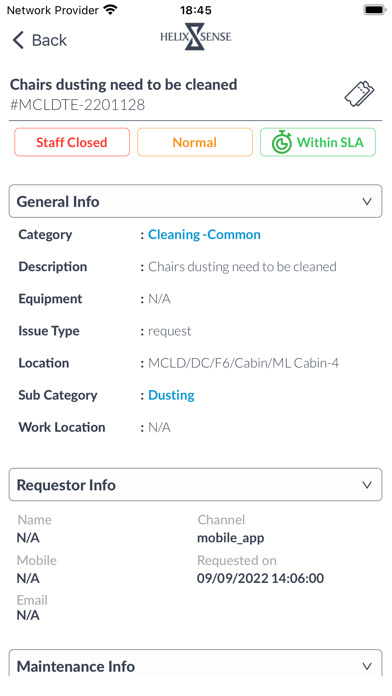Tap the ticket number #MCLDTE-2201128

(77, 105)
